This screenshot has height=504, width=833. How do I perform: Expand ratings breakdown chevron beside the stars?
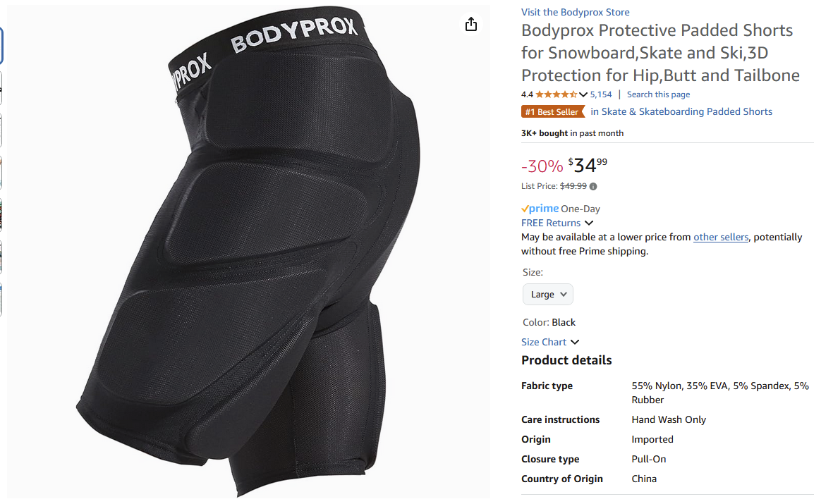(x=583, y=94)
